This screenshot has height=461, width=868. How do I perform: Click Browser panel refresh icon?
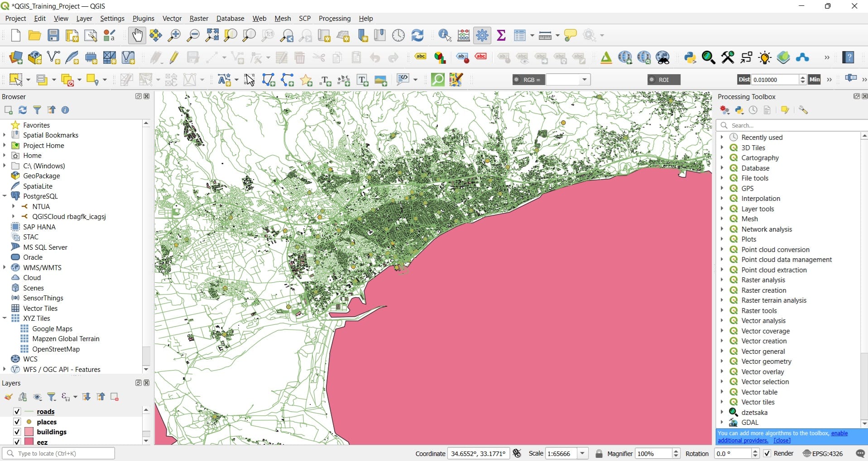click(23, 110)
